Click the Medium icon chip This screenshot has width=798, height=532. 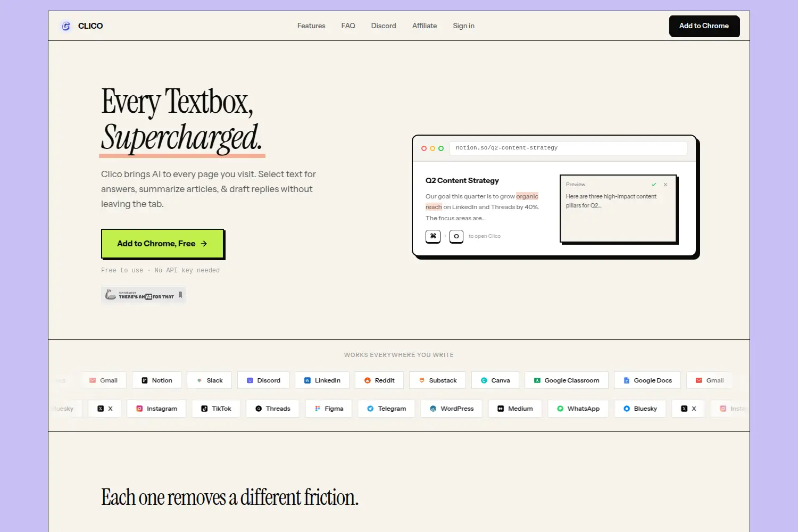[x=515, y=409]
